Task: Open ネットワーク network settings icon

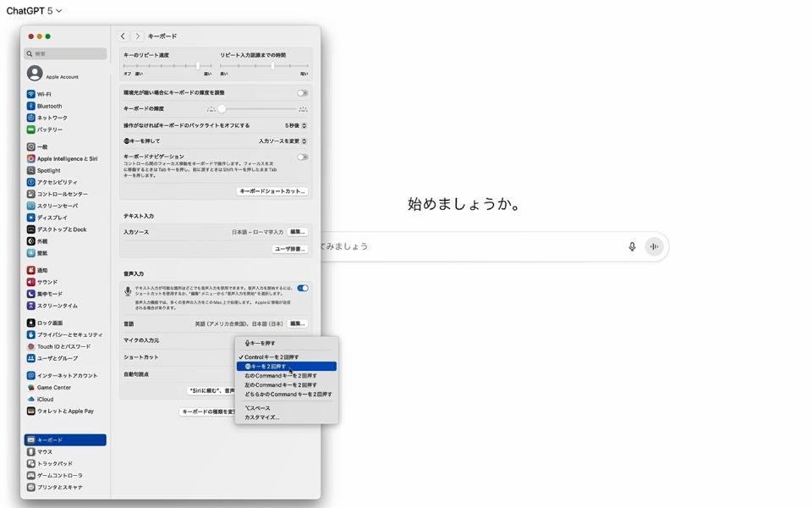Action: pos(31,118)
